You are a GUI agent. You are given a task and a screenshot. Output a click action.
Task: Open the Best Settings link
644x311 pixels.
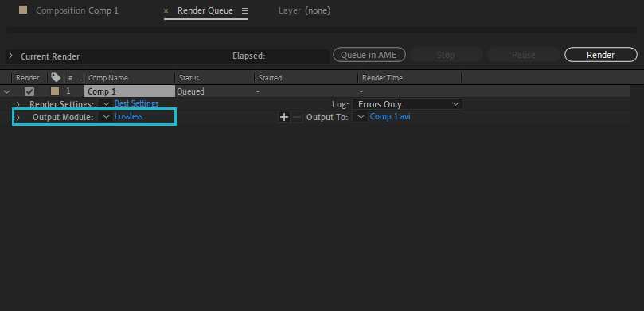point(136,103)
